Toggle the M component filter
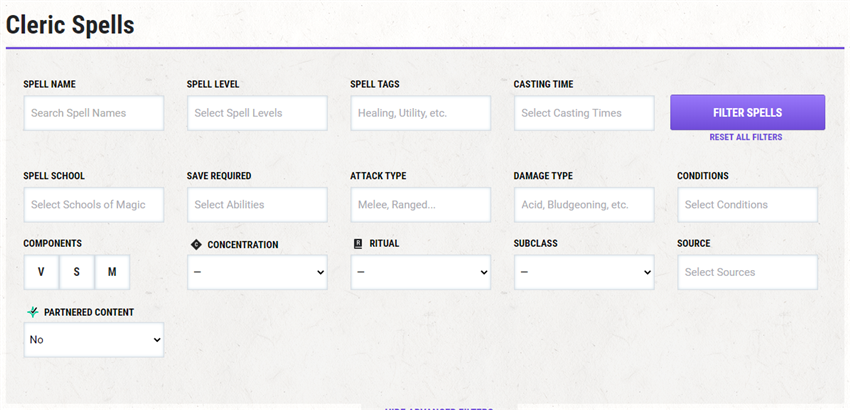850x410 pixels. point(112,272)
